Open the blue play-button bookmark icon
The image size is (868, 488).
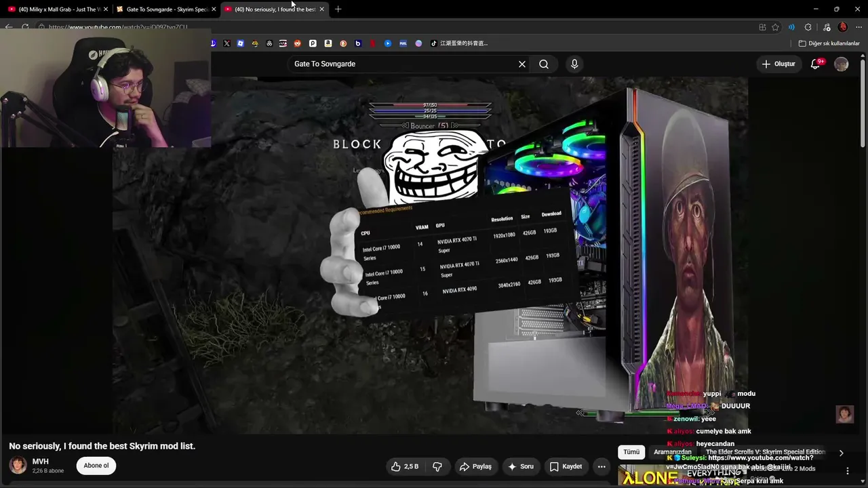coord(388,43)
